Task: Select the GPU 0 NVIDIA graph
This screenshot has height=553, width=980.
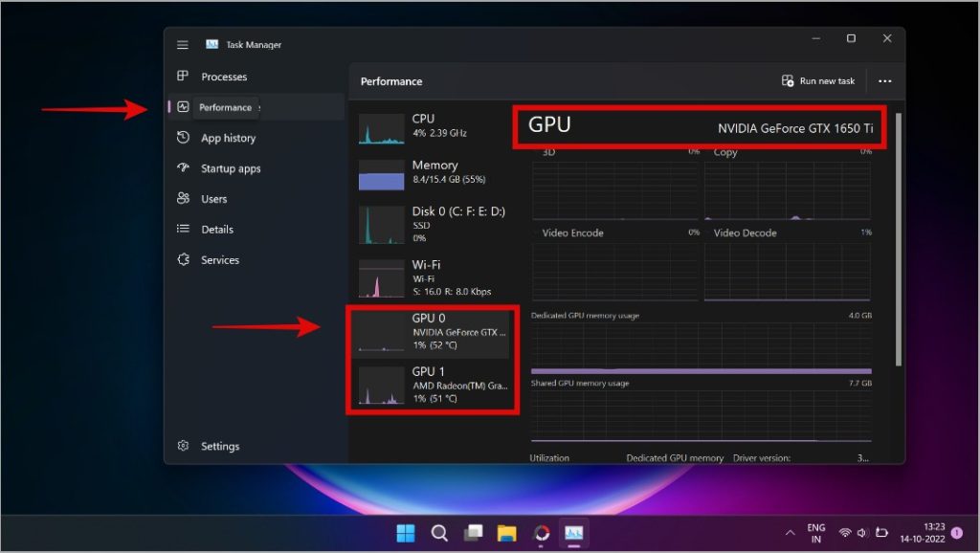Action: (x=431, y=332)
